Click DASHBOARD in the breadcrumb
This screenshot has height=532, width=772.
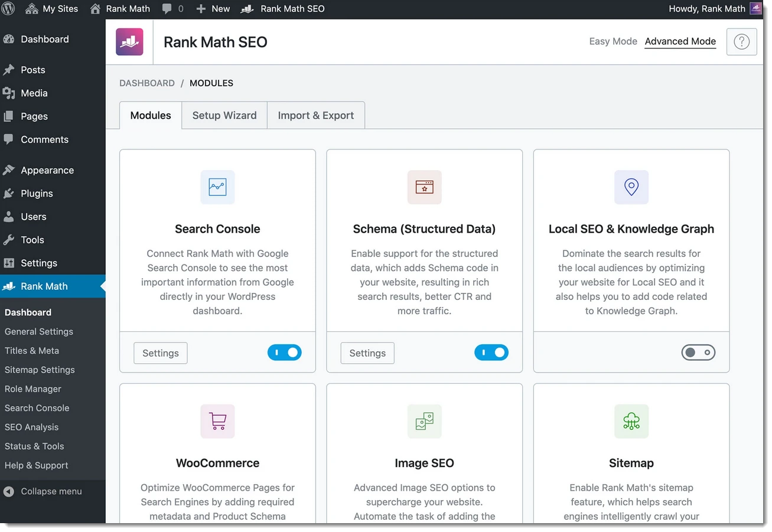(147, 83)
